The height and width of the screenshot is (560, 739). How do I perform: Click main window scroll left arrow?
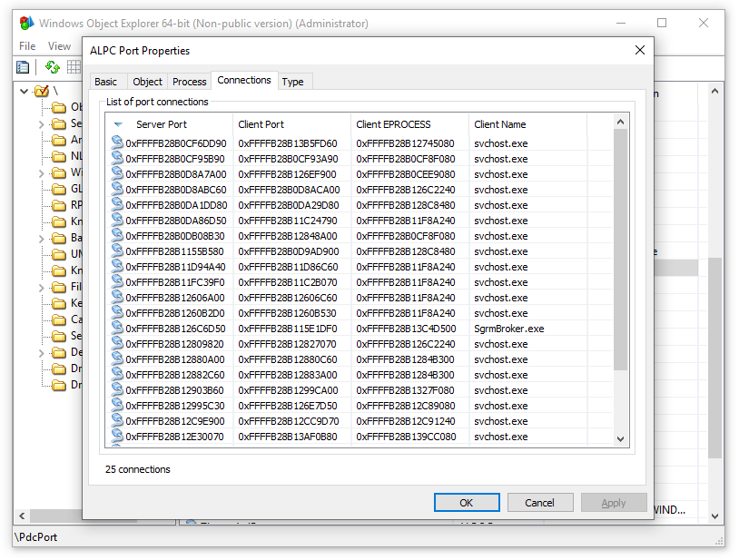[x=22, y=516]
